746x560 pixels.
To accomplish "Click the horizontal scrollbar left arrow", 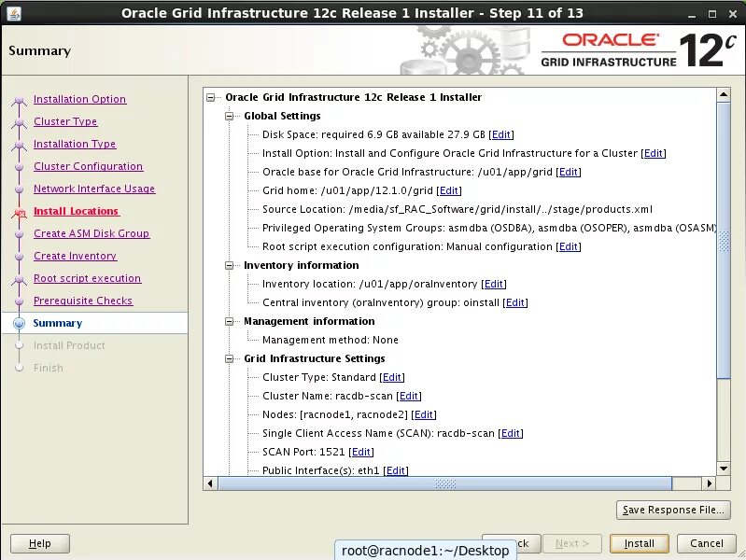I will point(210,483).
